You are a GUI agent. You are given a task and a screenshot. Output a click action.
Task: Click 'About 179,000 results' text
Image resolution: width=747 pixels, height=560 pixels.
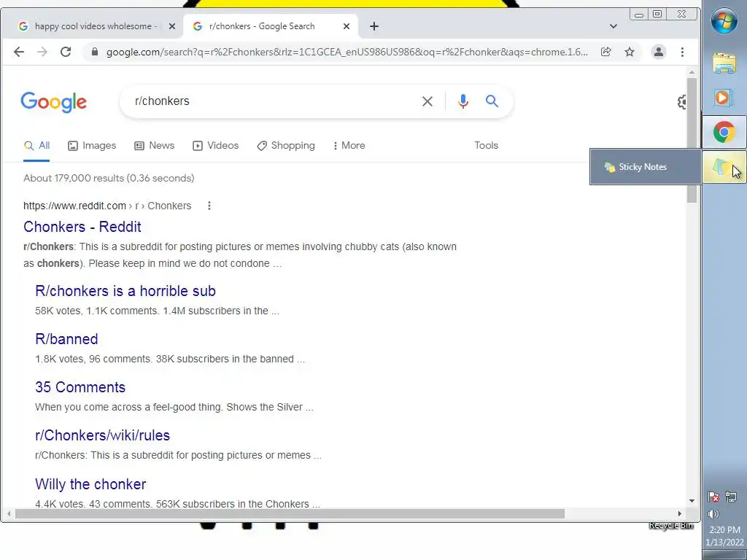pos(109,178)
